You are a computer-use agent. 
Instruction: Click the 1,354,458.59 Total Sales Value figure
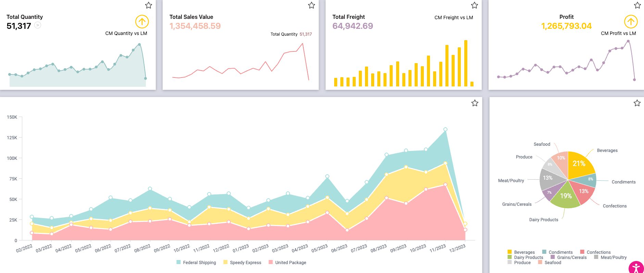[195, 26]
